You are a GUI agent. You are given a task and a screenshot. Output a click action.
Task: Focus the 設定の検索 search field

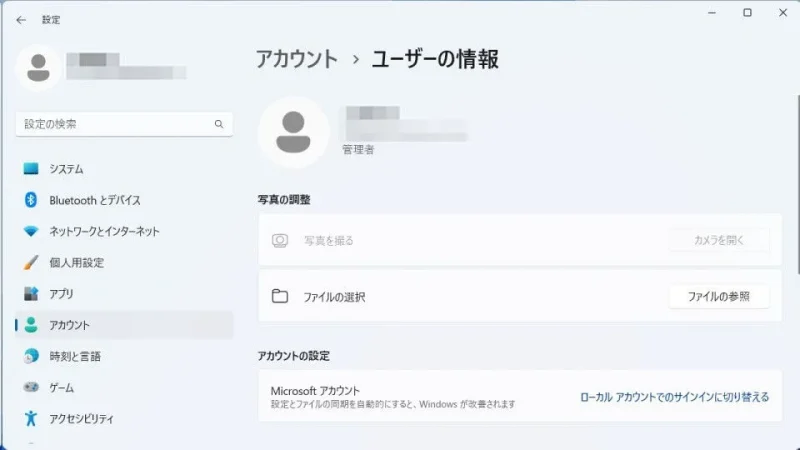124,124
